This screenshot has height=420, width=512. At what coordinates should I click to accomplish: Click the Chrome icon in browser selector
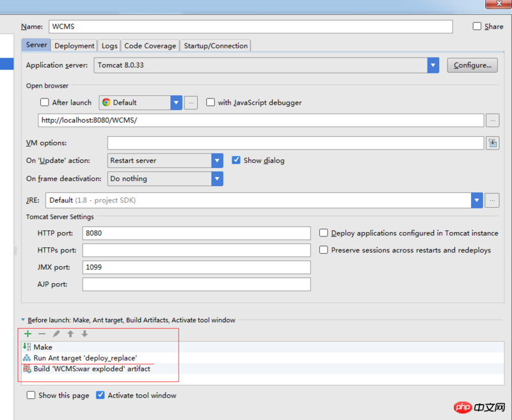tap(106, 102)
